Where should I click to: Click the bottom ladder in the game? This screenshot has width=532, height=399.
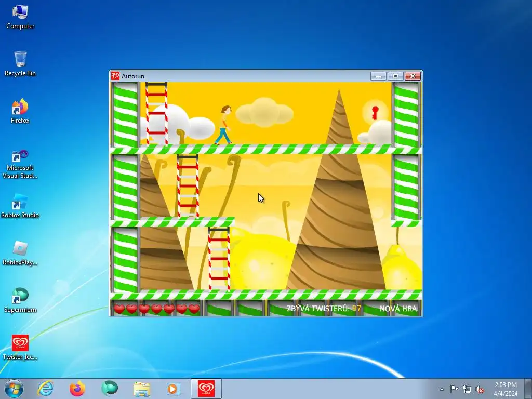point(219,259)
